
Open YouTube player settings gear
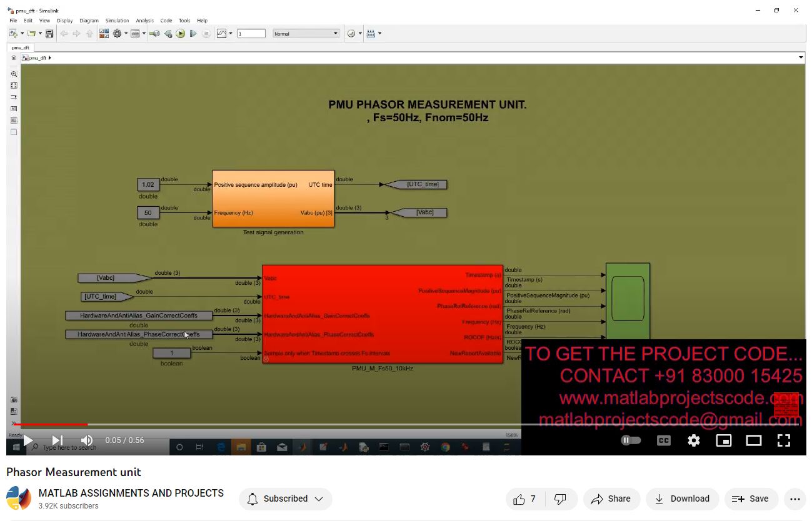click(x=693, y=440)
